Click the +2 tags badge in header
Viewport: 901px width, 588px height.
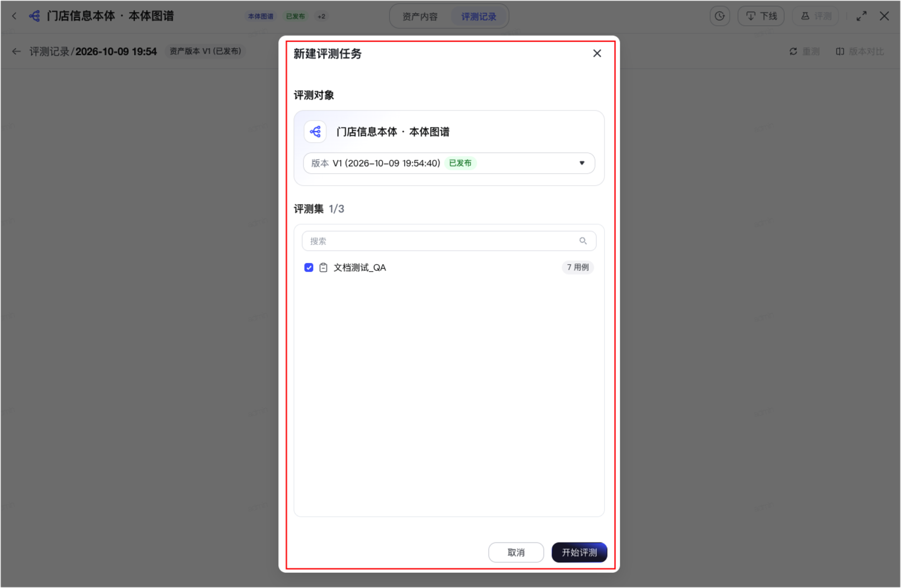click(321, 16)
